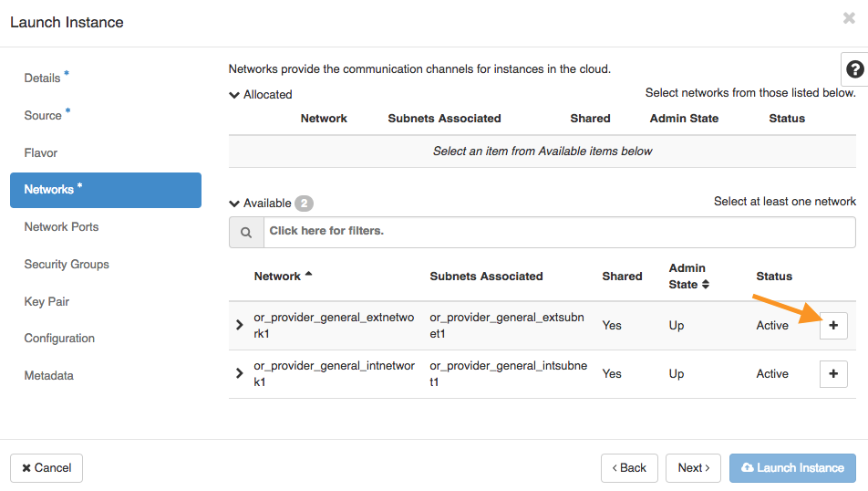Sort by Admin State column arrows
The image size is (868, 491).
coord(705,285)
